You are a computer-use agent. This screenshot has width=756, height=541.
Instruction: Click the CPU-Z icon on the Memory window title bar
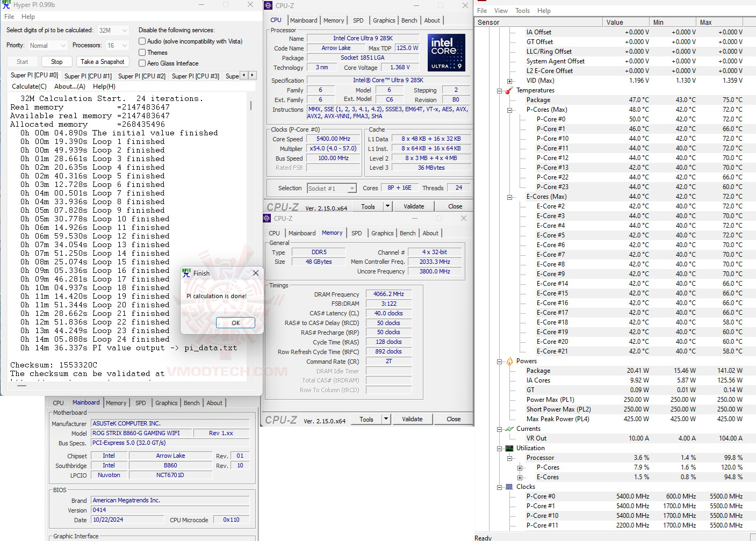point(266,218)
